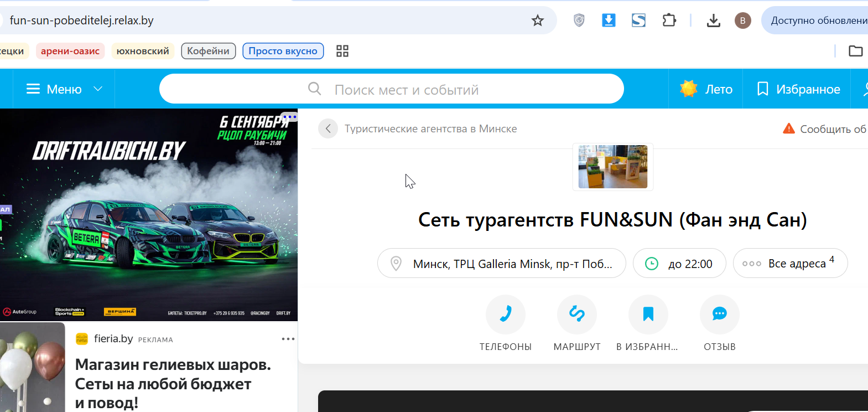Show working hours до 22:00
Screen dimensions: 868x412
point(679,263)
